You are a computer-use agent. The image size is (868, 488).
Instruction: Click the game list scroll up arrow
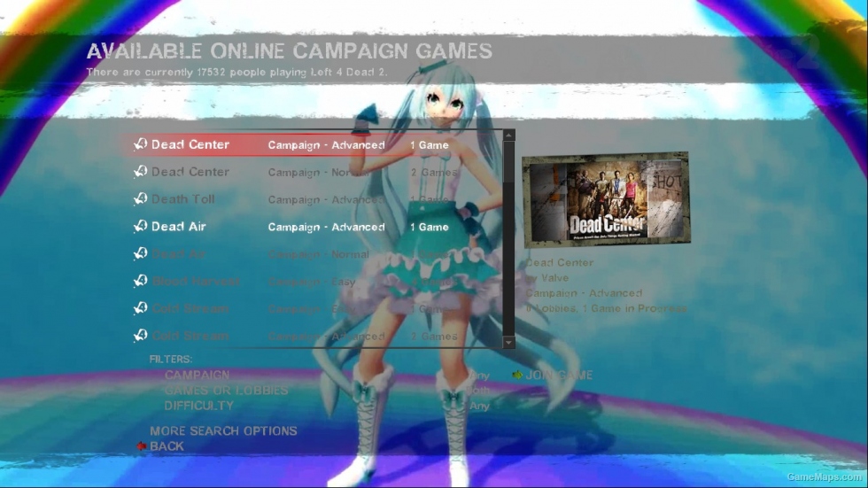click(508, 135)
